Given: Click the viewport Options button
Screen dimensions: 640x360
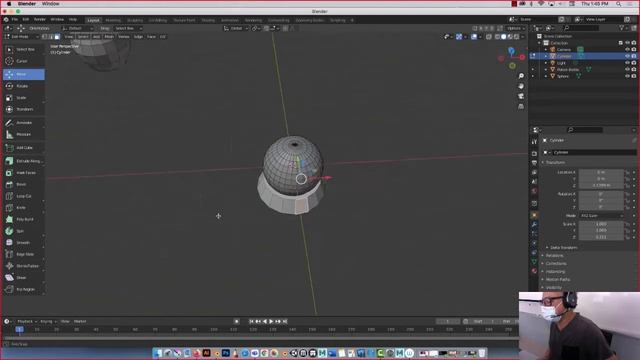Looking at the screenshot, I should pos(515,29).
